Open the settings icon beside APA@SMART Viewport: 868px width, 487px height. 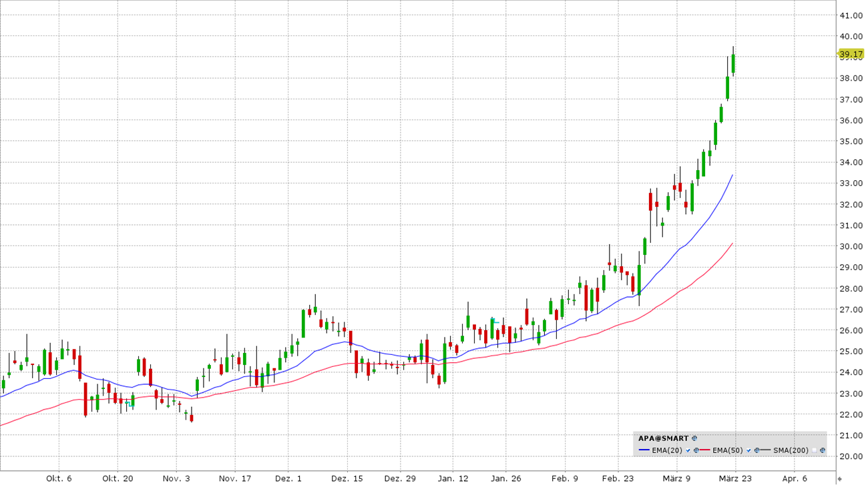pyautogui.click(x=694, y=438)
